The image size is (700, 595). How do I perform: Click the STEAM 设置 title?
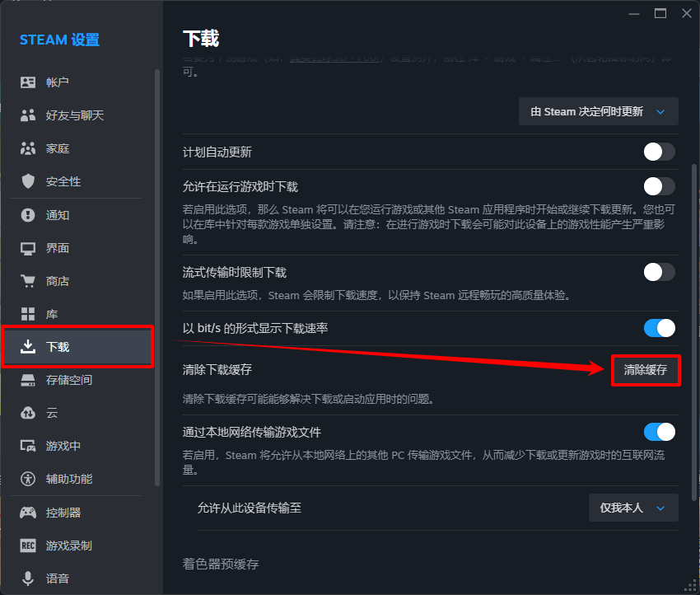pyautogui.click(x=59, y=40)
